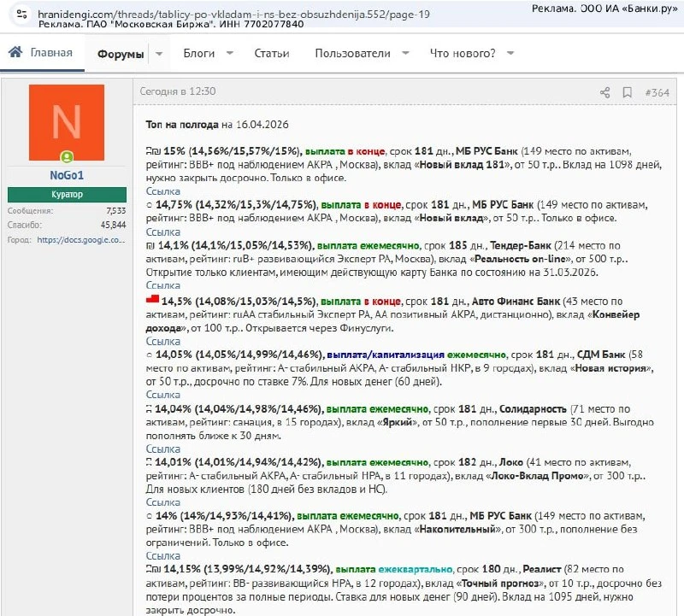The image size is (684, 616).
Task: Open the site information icon in address bar
Action: coord(21,14)
